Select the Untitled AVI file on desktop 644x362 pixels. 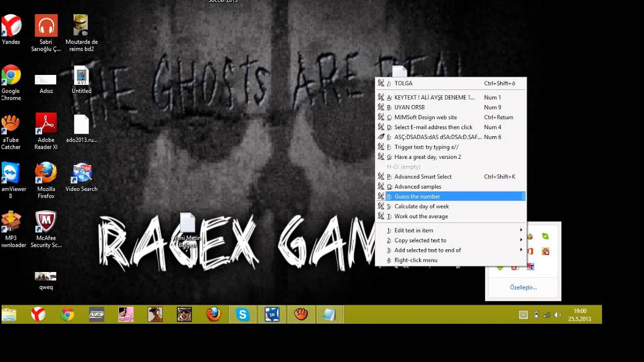(x=82, y=80)
